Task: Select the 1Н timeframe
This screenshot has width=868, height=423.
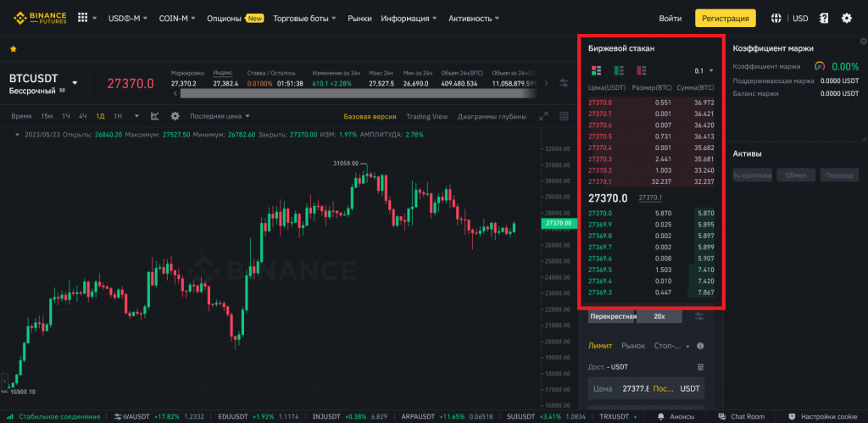Action: [x=118, y=116]
